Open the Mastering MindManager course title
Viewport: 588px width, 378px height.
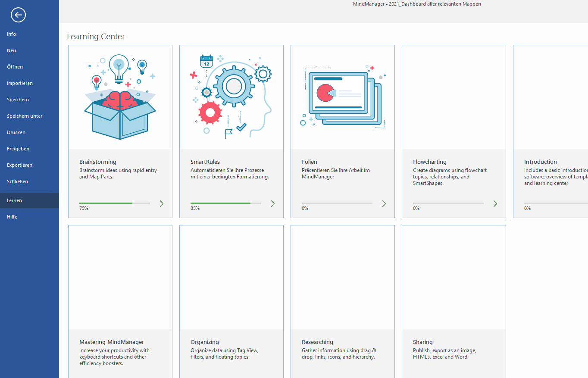[112, 342]
